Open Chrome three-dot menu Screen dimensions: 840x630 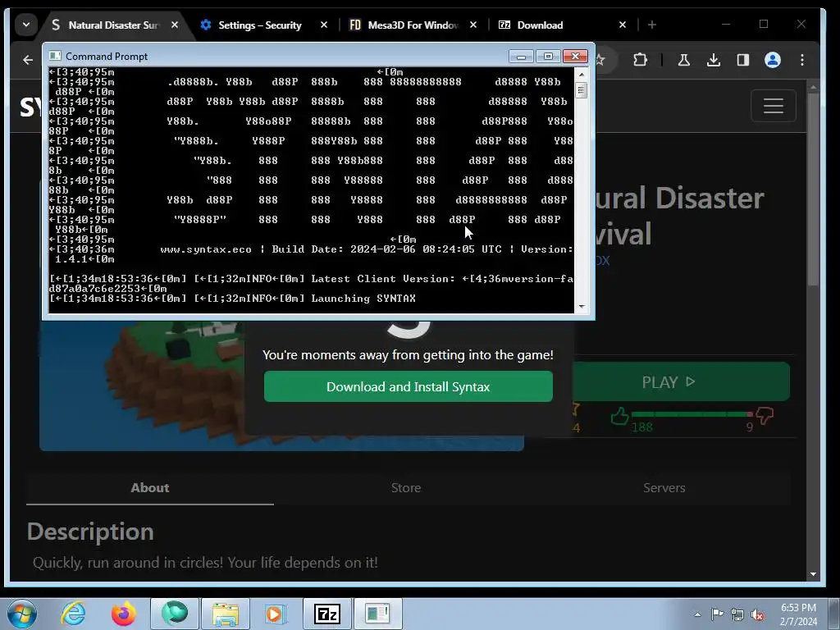click(x=802, y=60)
